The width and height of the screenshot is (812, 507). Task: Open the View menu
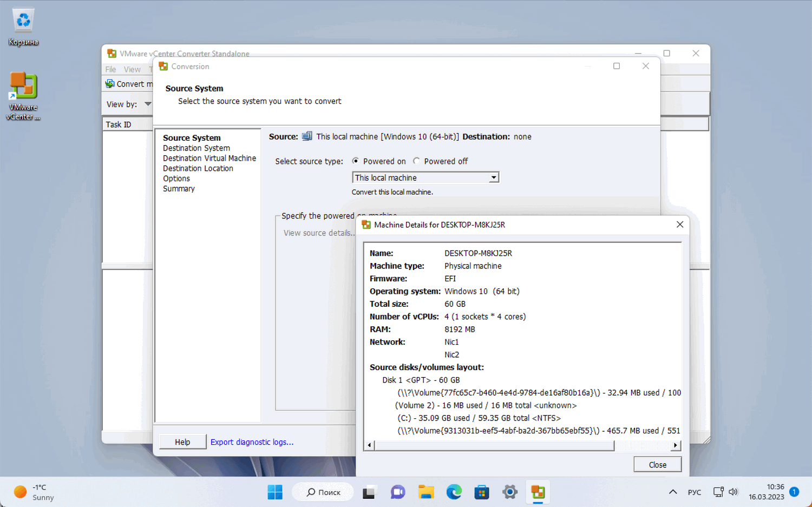point(132,69)
